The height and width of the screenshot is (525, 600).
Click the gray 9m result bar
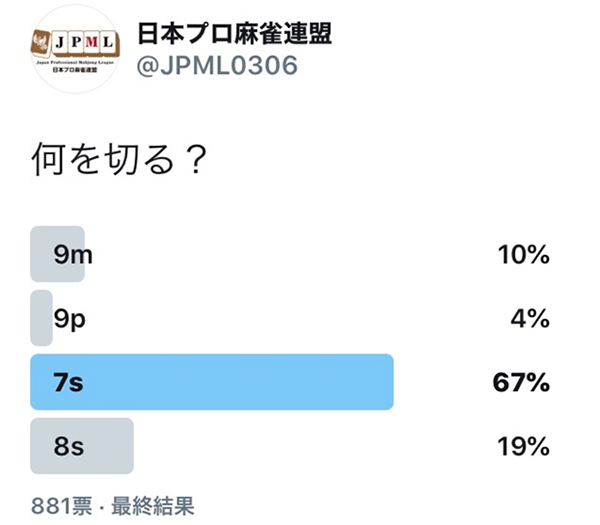pyautogui.click(x=57, y=254)
